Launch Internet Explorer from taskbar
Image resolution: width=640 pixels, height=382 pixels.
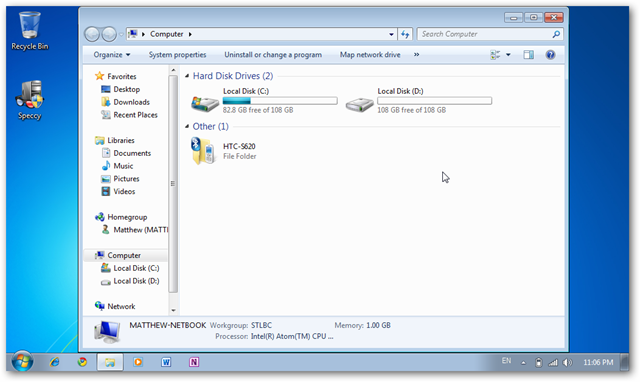pos(54,362)
